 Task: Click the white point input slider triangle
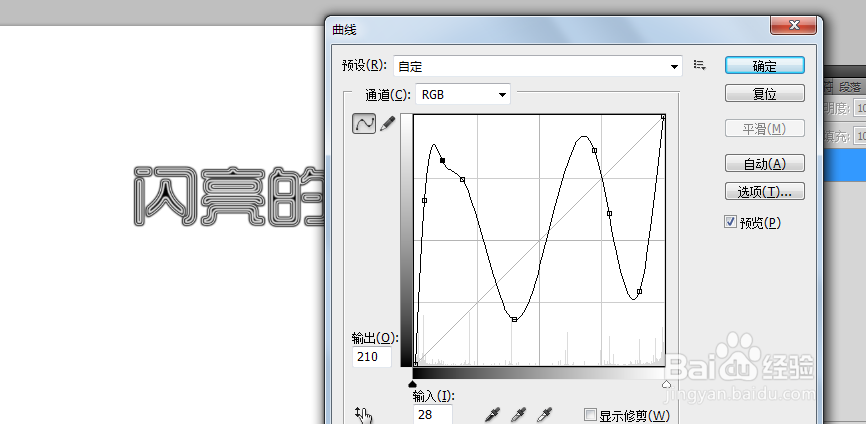[x=666, y=384]
